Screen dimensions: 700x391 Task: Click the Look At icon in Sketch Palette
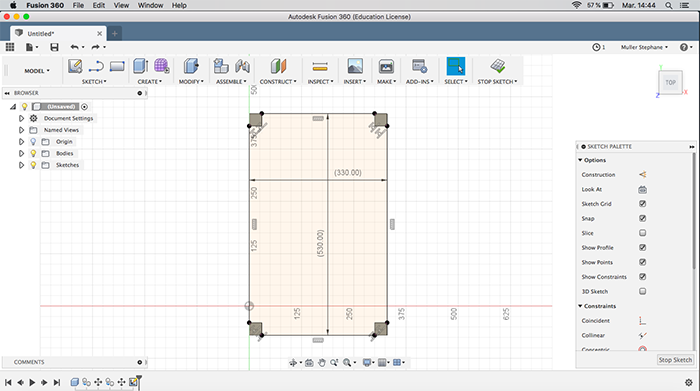[642, 190]
